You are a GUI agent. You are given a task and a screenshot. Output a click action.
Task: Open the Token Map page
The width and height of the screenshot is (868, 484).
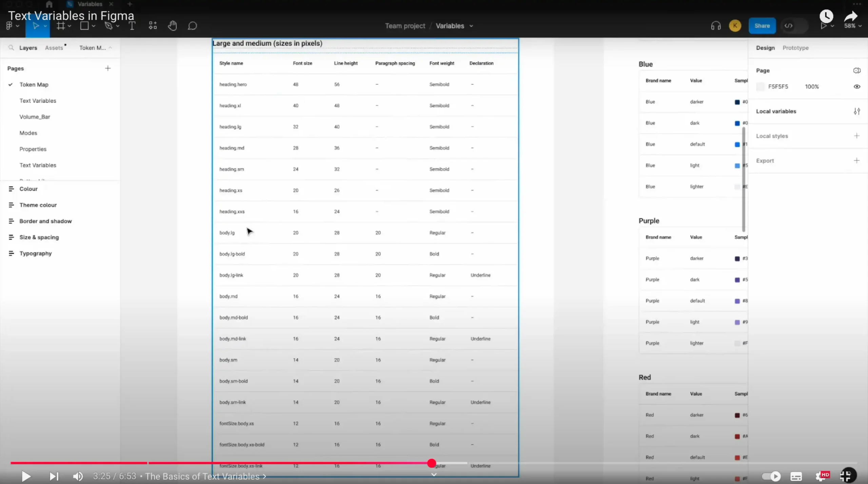(34, 85)
